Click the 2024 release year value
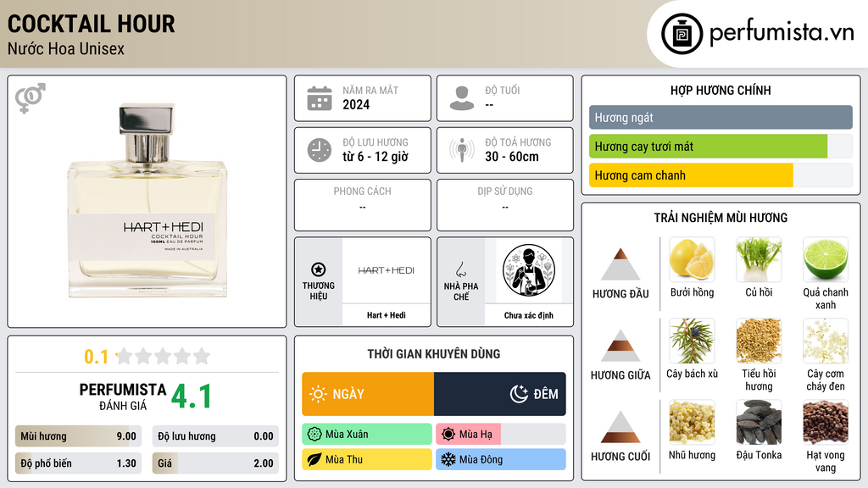The height and width of the screenshot is (488, 868). pos(356,104)
